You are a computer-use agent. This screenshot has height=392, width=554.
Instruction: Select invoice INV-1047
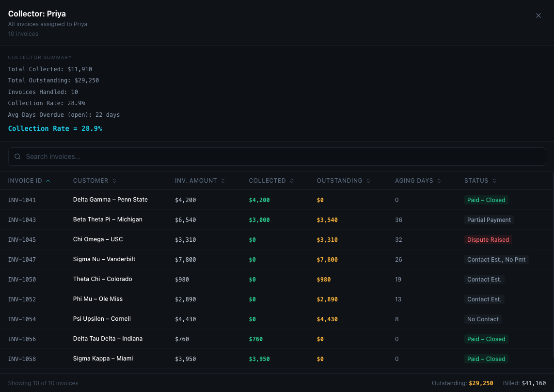22,260
